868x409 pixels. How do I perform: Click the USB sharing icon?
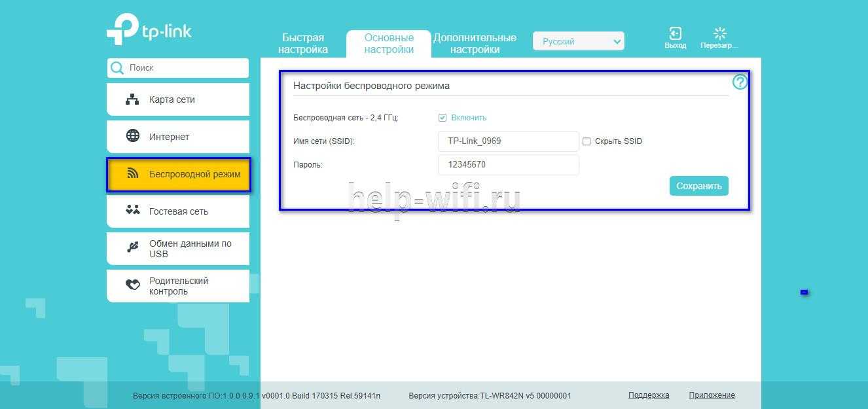click(x=132, y=248)
